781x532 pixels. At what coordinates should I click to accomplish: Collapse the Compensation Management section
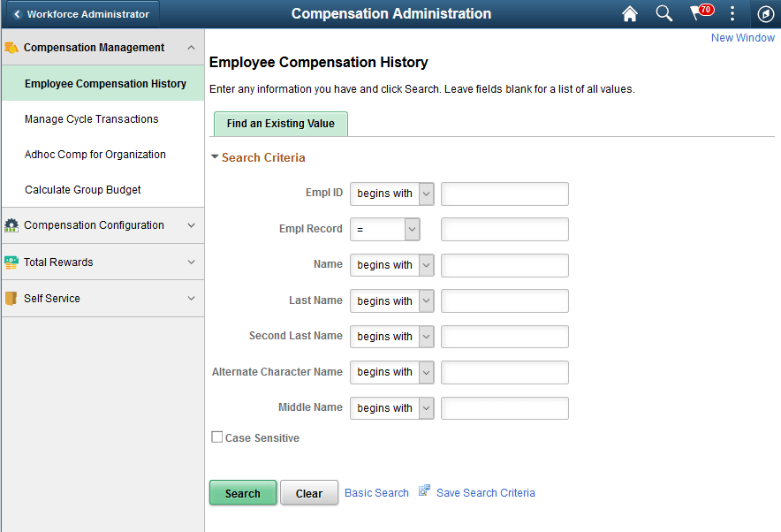191,47
